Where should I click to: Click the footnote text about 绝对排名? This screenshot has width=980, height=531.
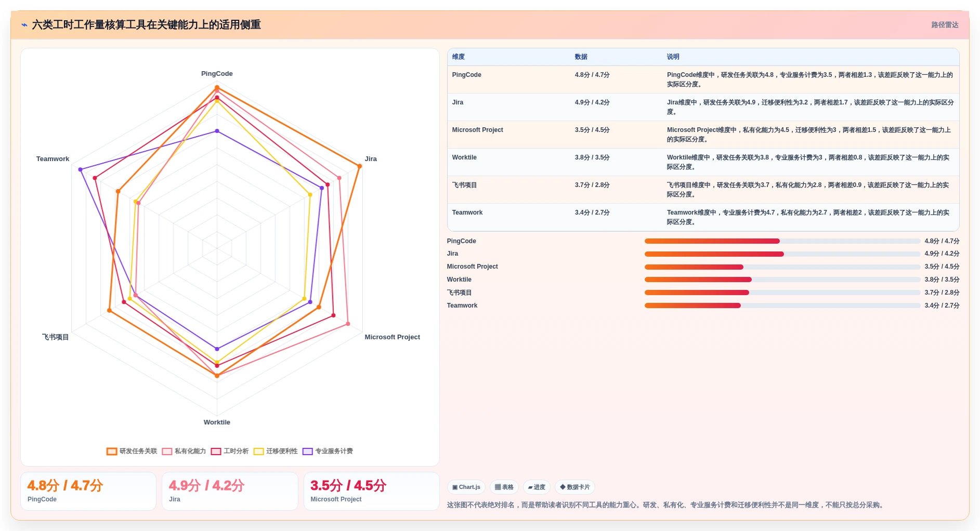pyautogui.click(x=667, y=505)
